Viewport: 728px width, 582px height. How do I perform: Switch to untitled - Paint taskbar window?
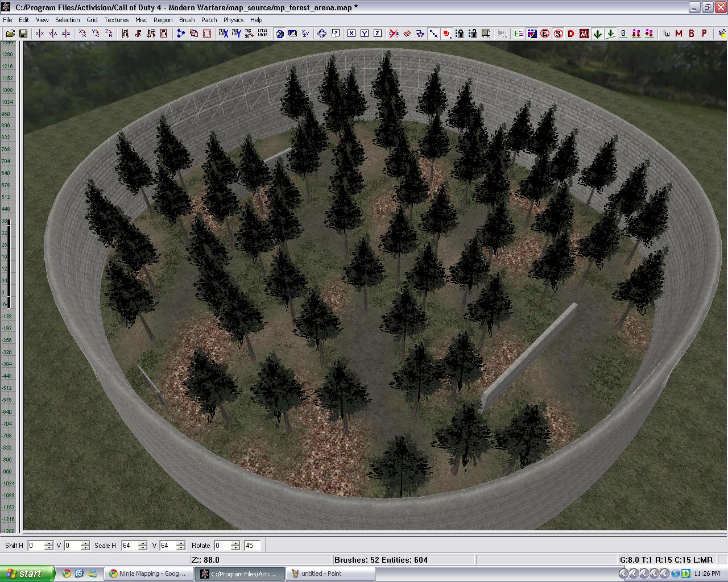(x=330, y=573)
